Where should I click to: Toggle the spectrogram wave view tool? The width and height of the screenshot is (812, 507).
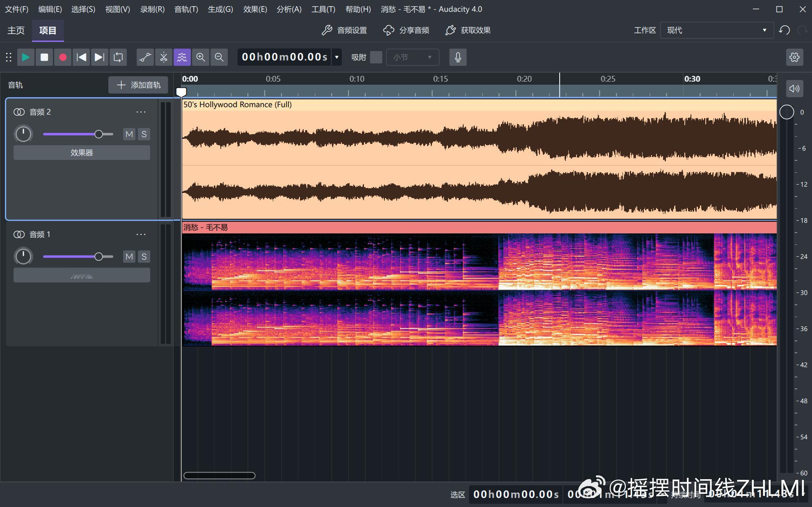click(x=182, y=57)
